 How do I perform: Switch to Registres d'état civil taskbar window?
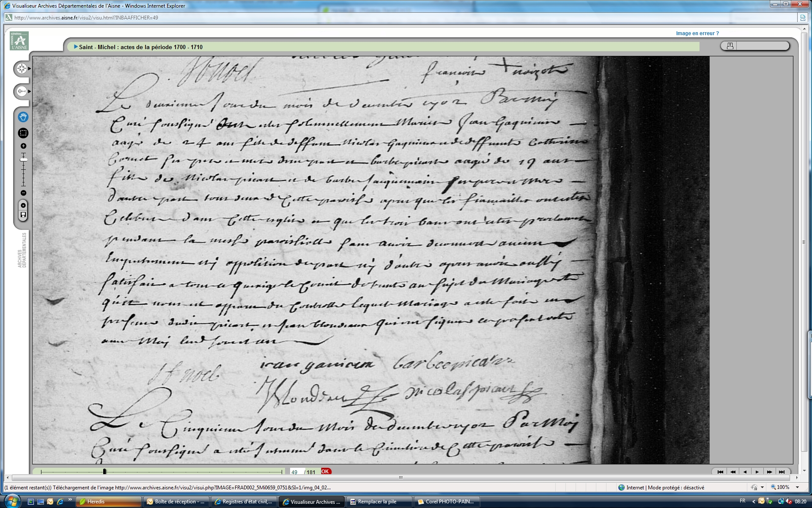(x=244, y=502)
